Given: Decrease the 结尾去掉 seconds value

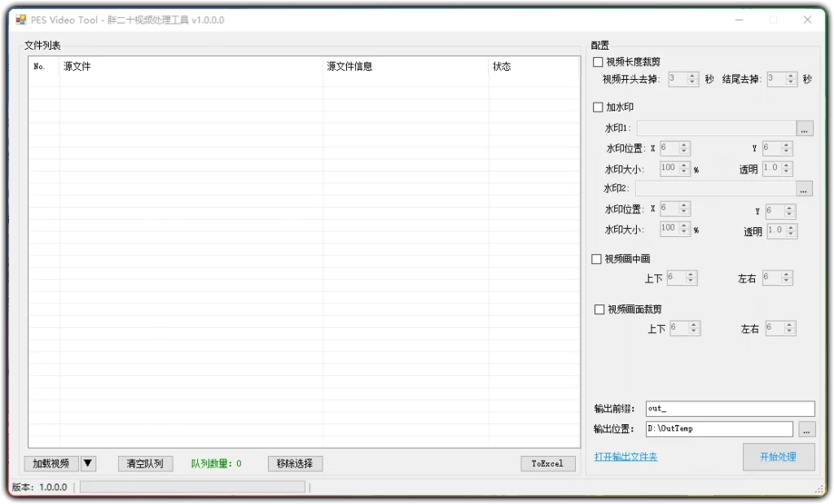Looking at the screenshot, I should [791, 82].
